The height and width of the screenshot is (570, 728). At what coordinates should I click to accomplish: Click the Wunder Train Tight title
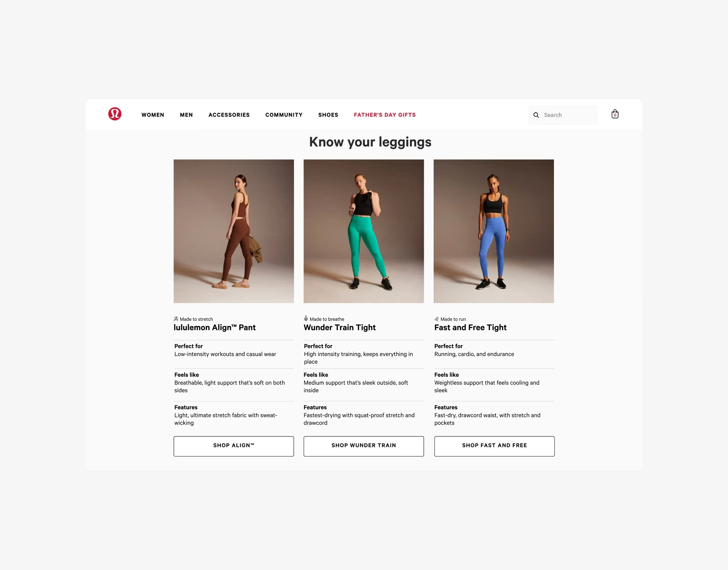coord(339,327)
